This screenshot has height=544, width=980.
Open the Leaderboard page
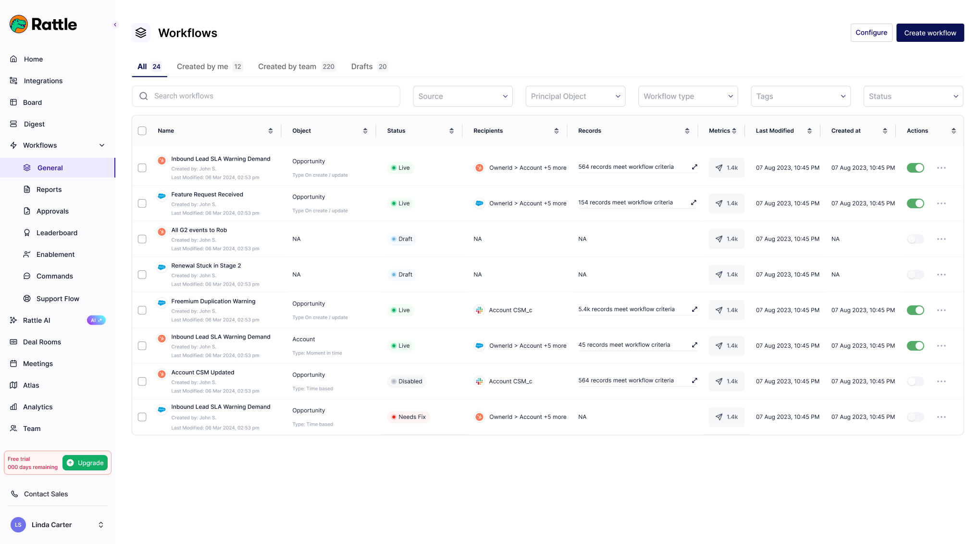[x=57, y=233]
